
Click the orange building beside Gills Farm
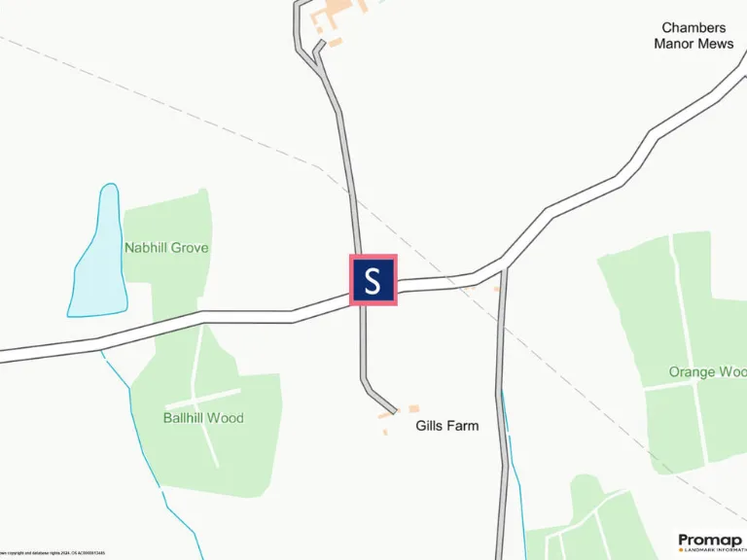click(413, 408)
